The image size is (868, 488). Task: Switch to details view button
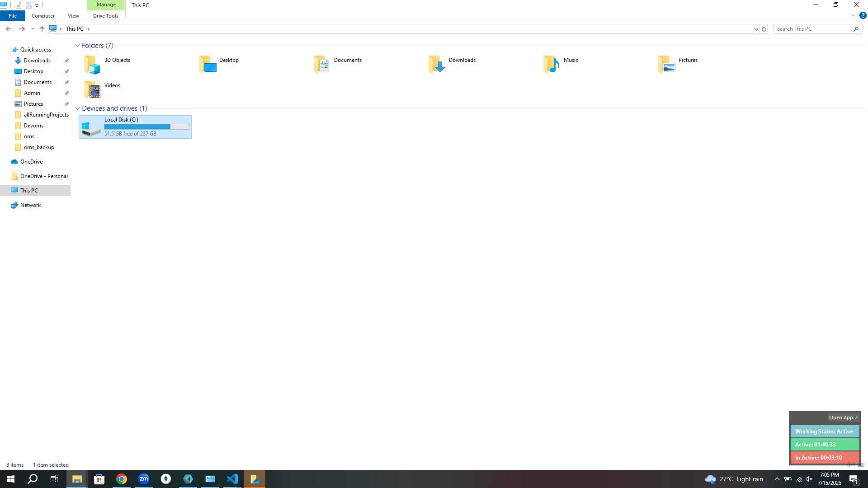(x=851, y=465)
